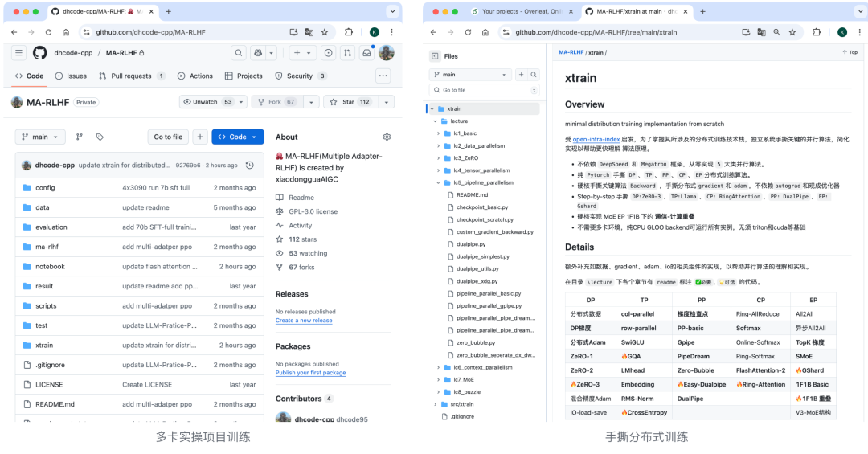Switch to Issues tab
Image resolution: width=868 pixels, height=454 pixels.
tap(71, 76)
